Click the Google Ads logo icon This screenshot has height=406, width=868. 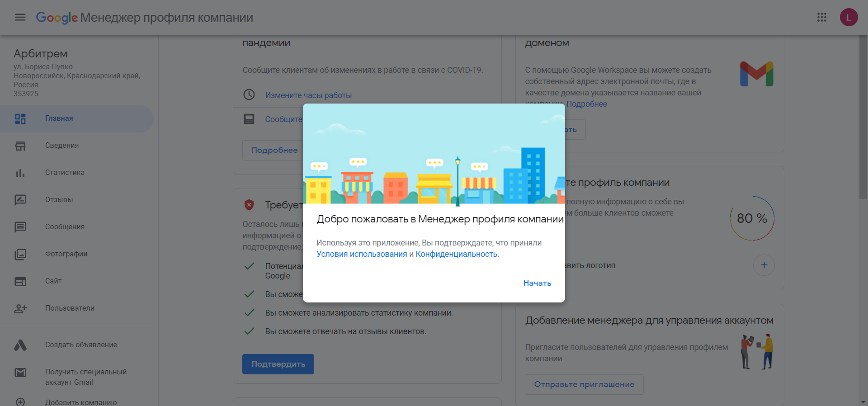click(x=20, y=345)
